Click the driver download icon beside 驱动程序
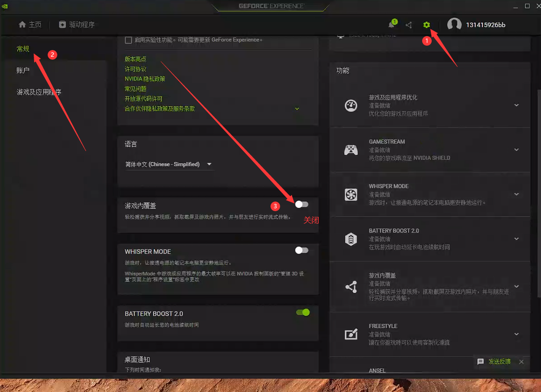 63,25
